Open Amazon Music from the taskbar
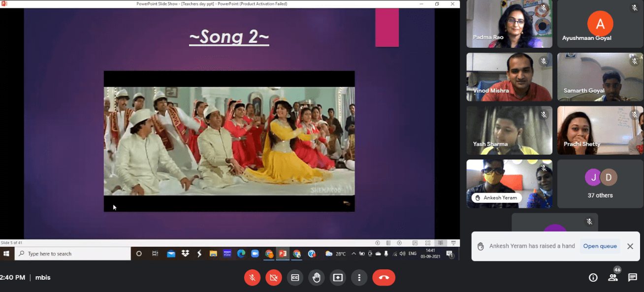 [227, 254]
